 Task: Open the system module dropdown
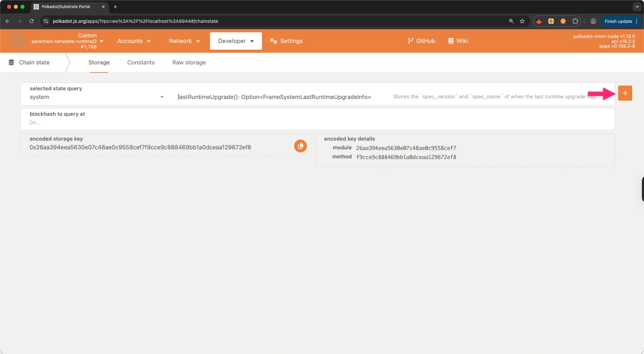(x=97, y=97)
